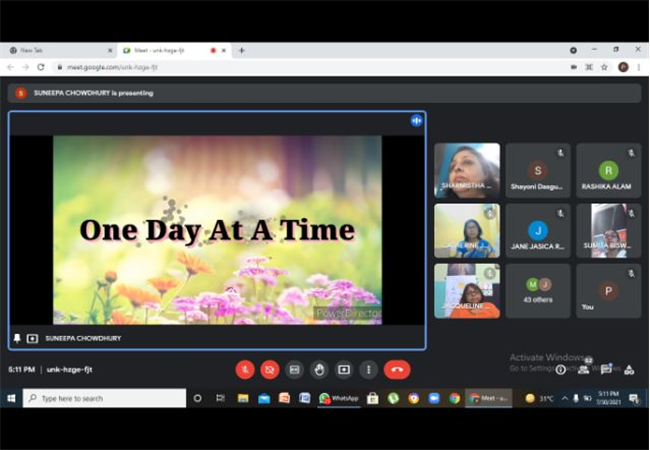Image resolution: width=650 pixels, height=450 pixels.
Task: Leave the call with red hang-up button
Action: (x=397, y=369)
